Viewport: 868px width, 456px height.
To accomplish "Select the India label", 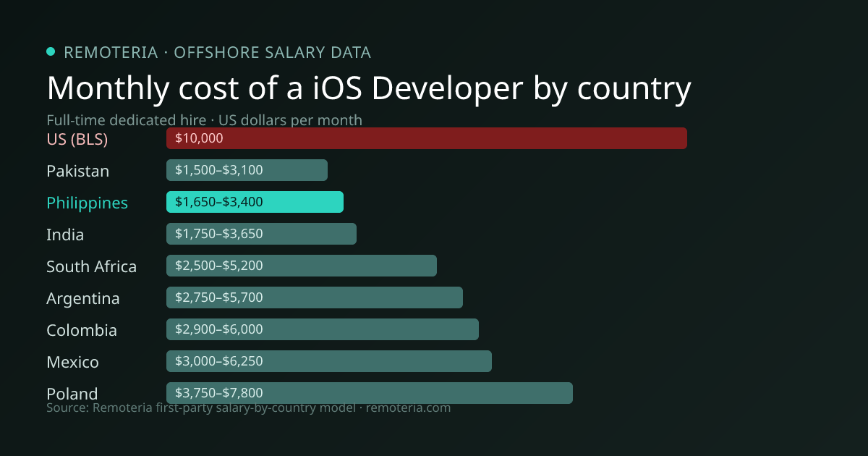I will [65, 235].
